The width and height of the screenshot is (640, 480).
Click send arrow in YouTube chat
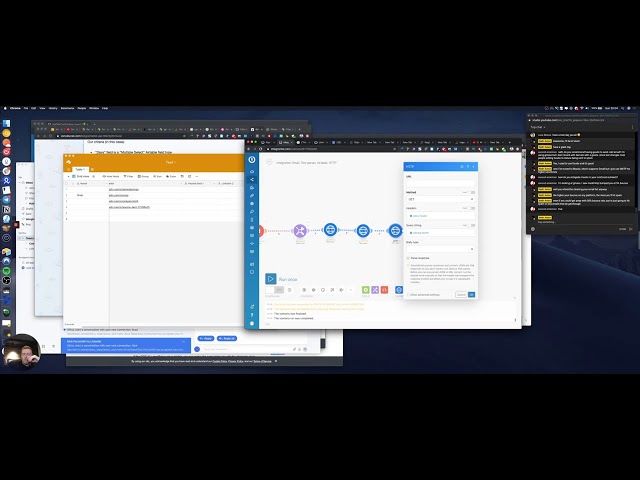pyautogui.click(x=631, y=229)
